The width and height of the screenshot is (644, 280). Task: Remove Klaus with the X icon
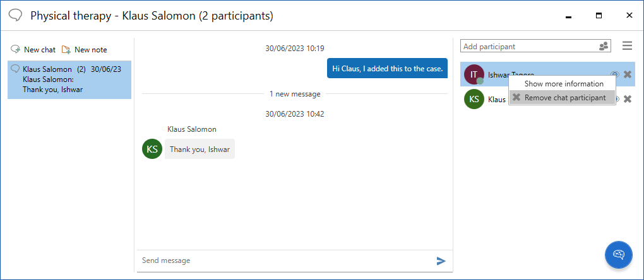[x=627, y=99]
